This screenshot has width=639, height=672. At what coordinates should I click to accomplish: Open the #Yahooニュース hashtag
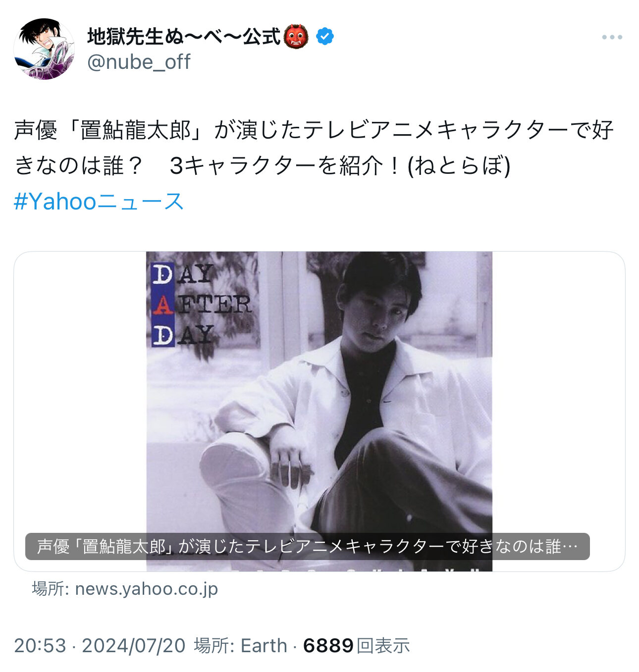(x=99, y=202)
